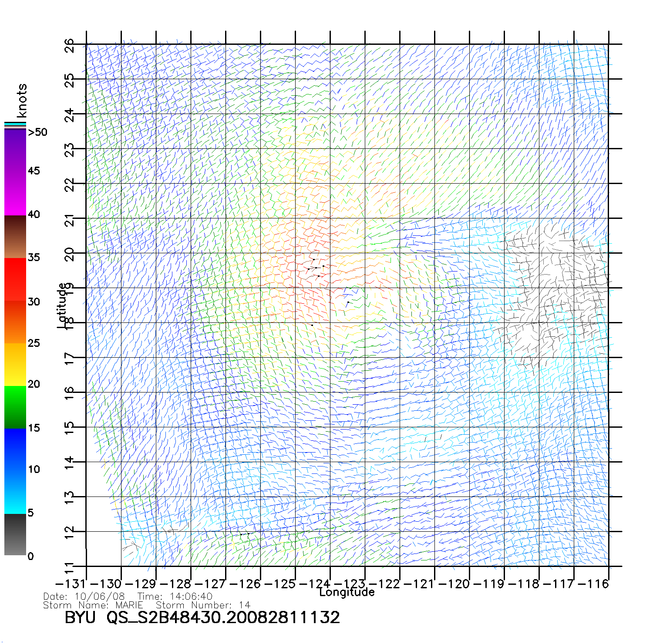653x644 pixels.
Task: Select the gray 0–5 knots legend band
Action: tap(15, 534)
